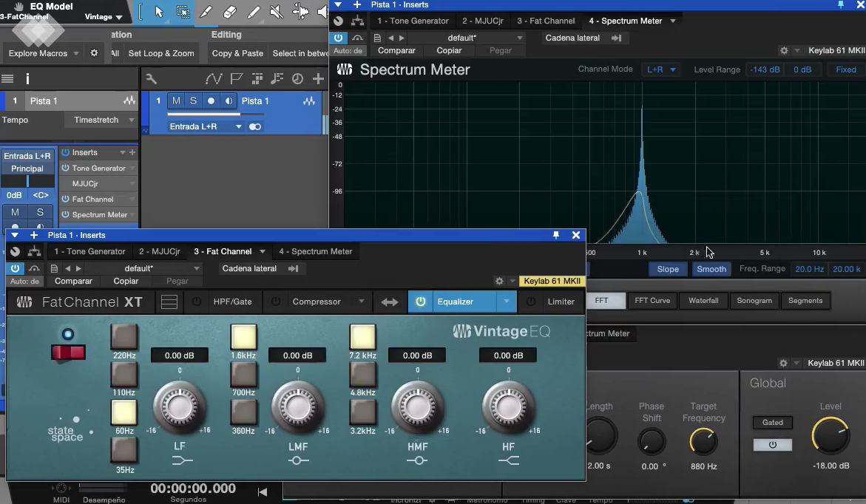Select the Range tool
The height and width of the screenshot is (504, 866).
pyautogui.click(x=183, y=12)
